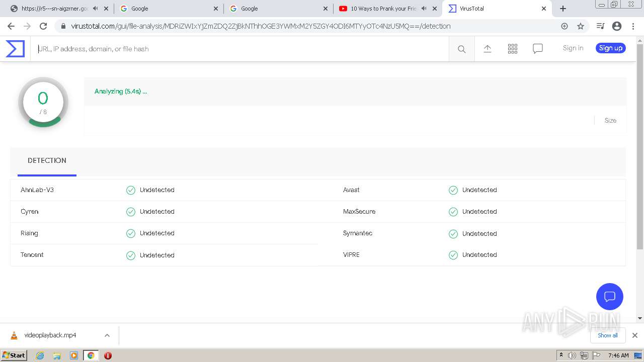Click the Analyzing status text
Screen dimensions: 644x362
point(121,92)
